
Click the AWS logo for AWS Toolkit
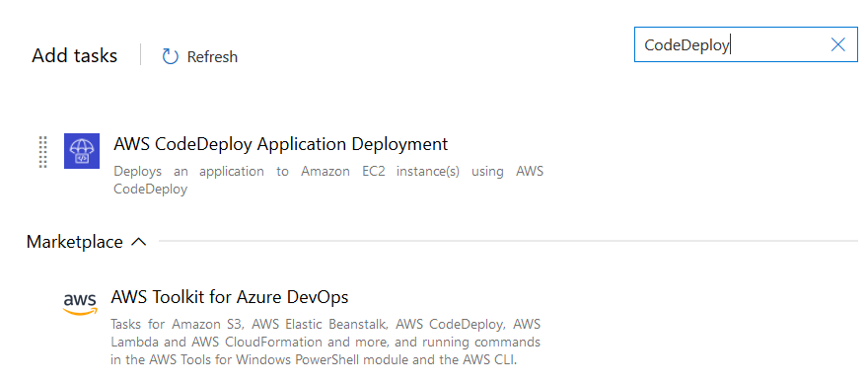(80, 304)
